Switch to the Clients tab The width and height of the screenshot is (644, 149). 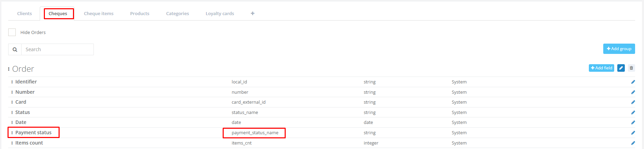click(24, 14)
